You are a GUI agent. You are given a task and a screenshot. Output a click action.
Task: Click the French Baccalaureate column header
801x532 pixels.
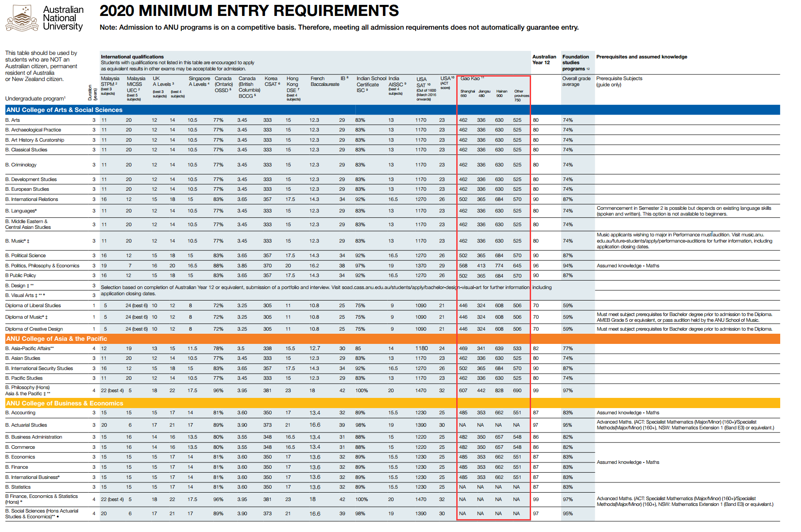324,81
